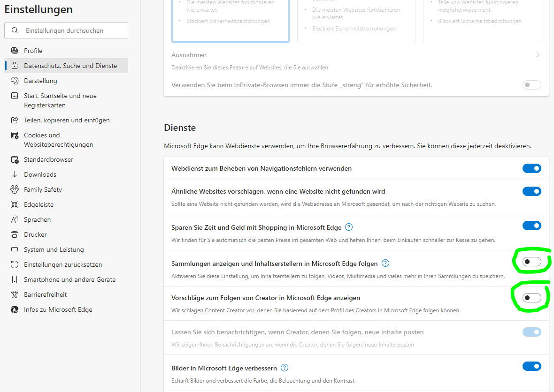The width and height of the screenshot is (554, 392).
Task: Click the search magnifier icon in settings search
Action: click(x=15, y=30)
